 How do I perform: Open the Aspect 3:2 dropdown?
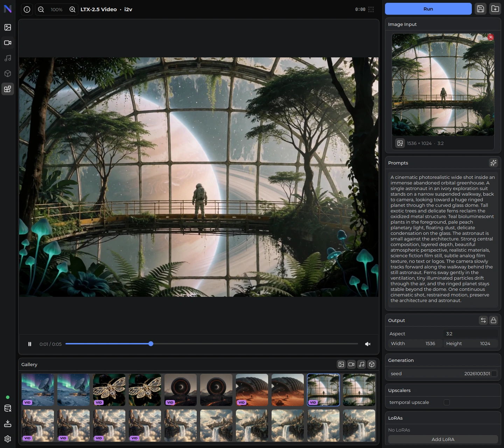pos(470,334)
